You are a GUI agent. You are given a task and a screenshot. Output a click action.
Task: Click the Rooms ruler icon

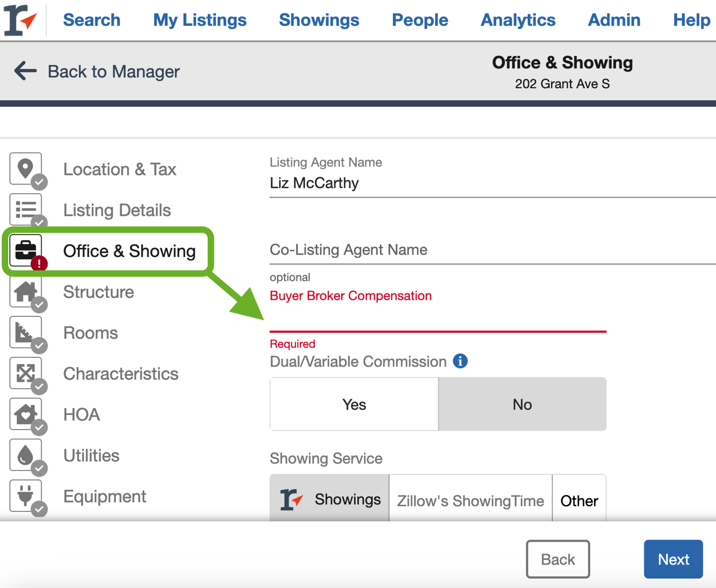(26, 332)
